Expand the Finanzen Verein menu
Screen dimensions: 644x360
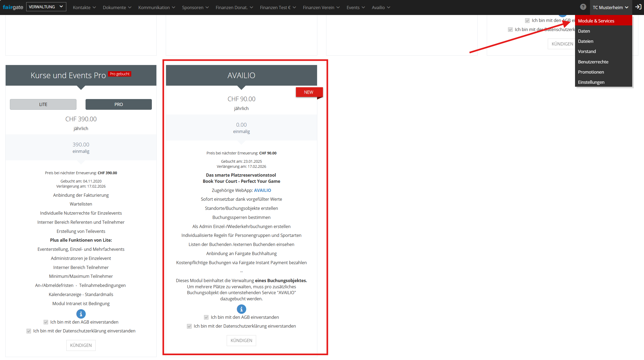click(x=321, y=7)
